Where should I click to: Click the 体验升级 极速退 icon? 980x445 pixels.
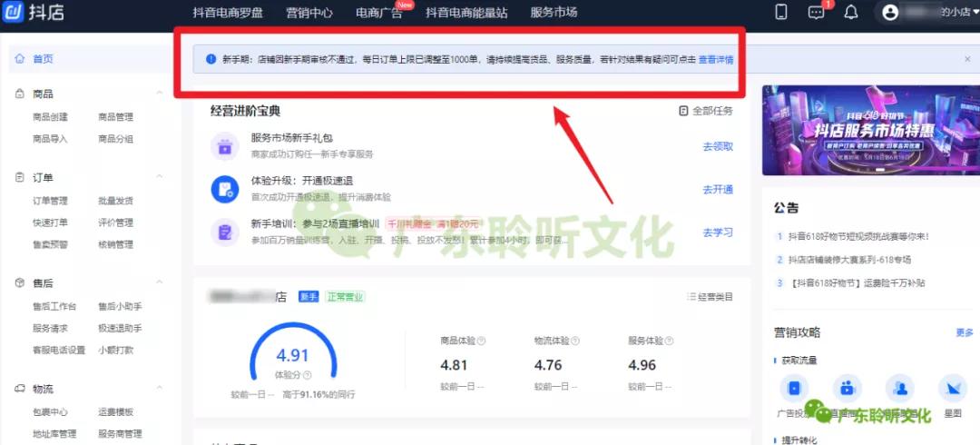pos(224,189)
